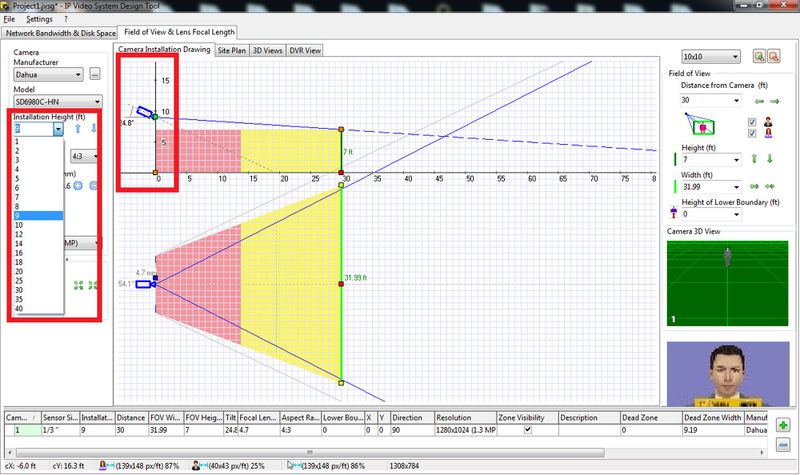Increase field of view height with up arrow
Viewport: 800px width, 475px height.
coord(755,159)
